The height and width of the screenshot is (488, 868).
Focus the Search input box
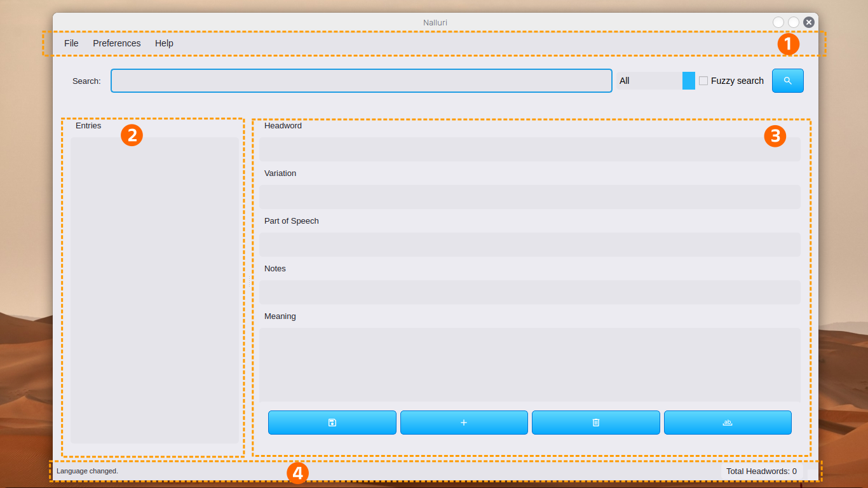tap(361, 81)
